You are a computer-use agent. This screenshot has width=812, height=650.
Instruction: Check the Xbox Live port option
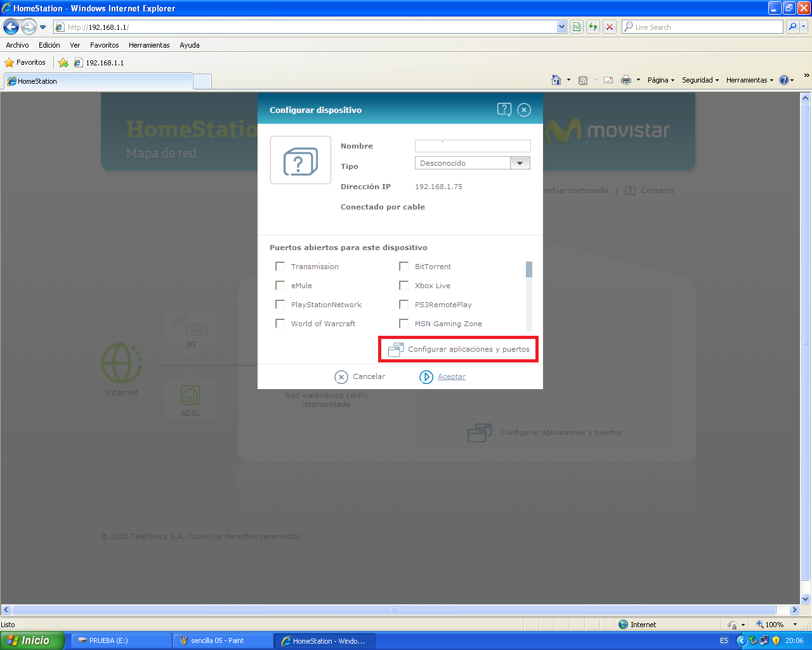[x=403, y=286]
